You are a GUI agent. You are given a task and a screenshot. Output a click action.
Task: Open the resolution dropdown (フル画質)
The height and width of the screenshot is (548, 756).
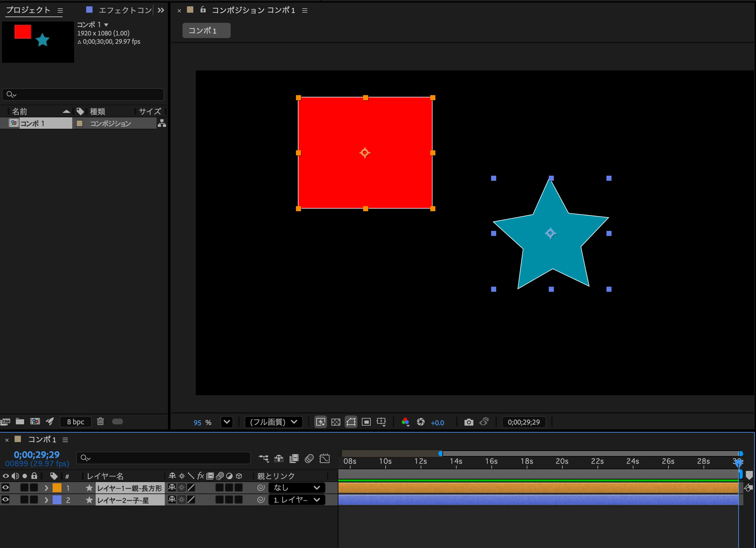point(274,422)
